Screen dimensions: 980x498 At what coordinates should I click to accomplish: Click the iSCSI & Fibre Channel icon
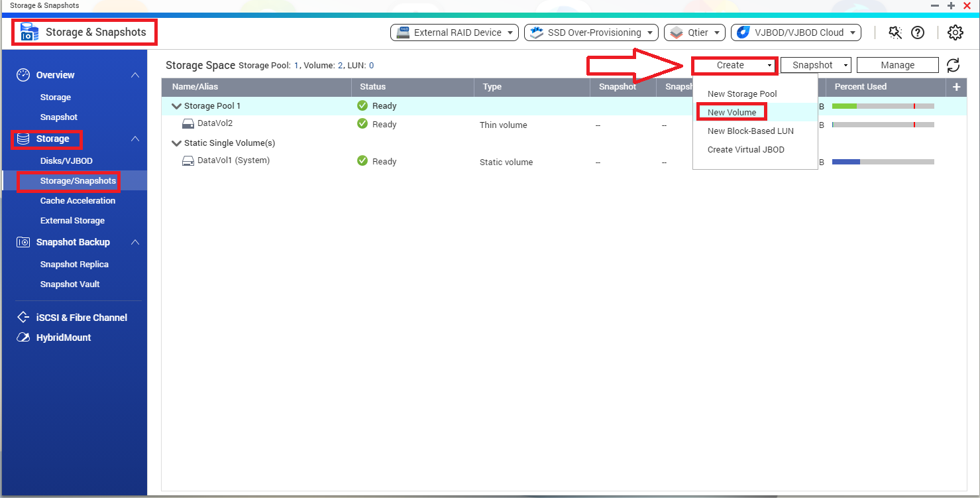pos(23,318)
